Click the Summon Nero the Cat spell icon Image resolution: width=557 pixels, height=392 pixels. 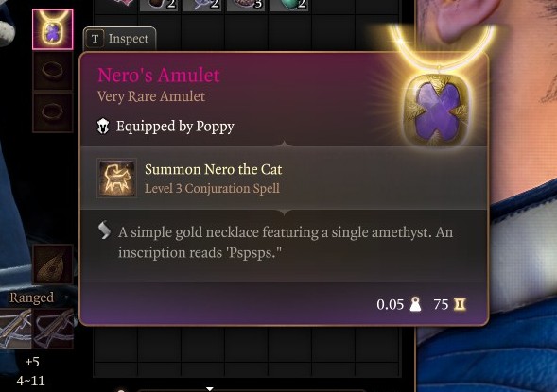(x=117, y=178)
